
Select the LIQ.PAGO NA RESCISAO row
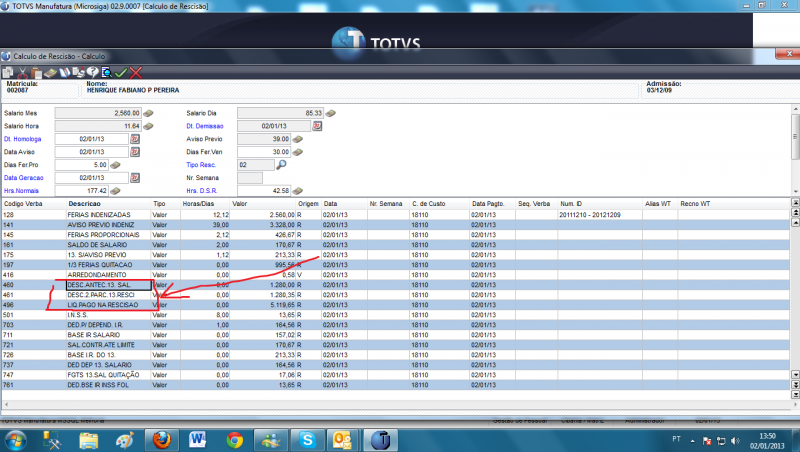click(395, 305)
